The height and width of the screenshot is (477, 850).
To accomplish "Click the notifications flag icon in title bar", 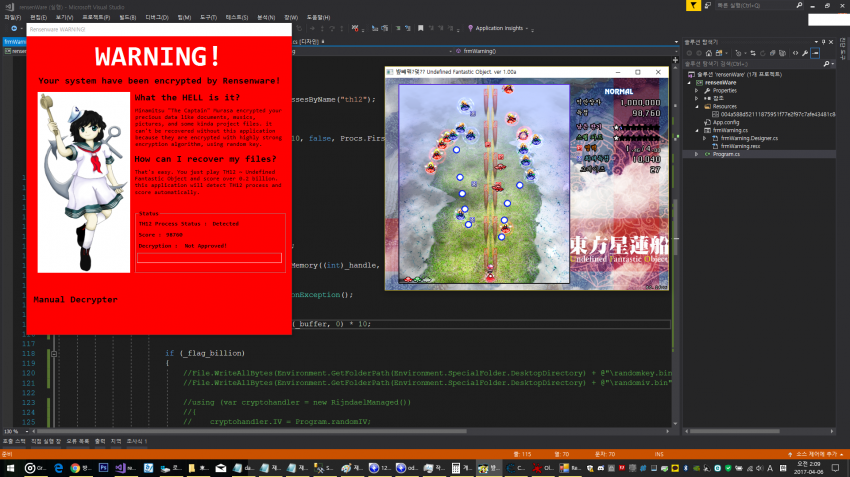I will (693, 5).
